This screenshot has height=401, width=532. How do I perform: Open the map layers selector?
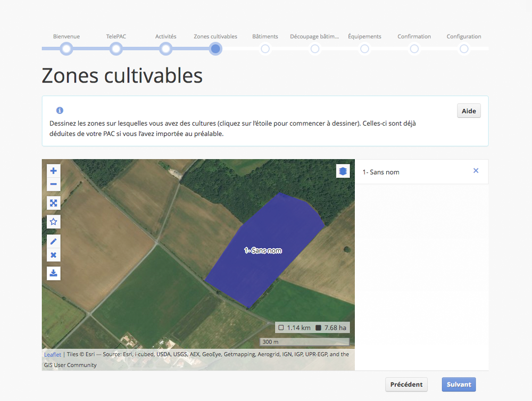point(343,171)
